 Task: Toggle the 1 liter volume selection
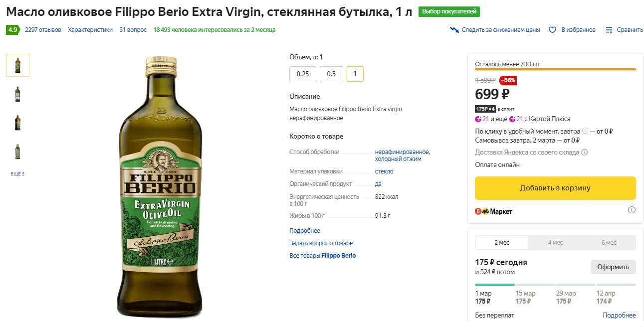click(x=355, y=74)
